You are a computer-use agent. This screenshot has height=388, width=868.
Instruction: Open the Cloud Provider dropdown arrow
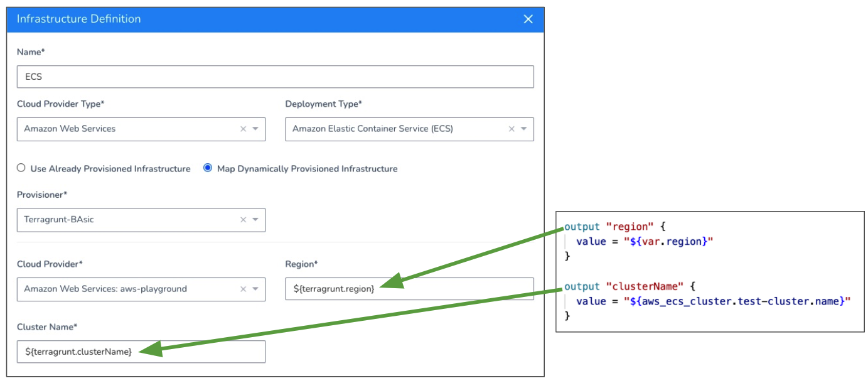[255, 289]
